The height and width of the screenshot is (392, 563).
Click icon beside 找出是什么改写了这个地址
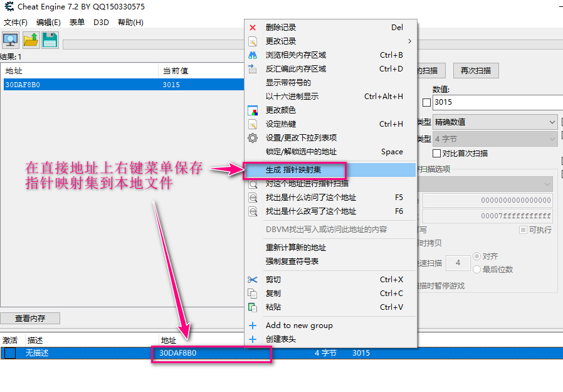tap(253, 211)
